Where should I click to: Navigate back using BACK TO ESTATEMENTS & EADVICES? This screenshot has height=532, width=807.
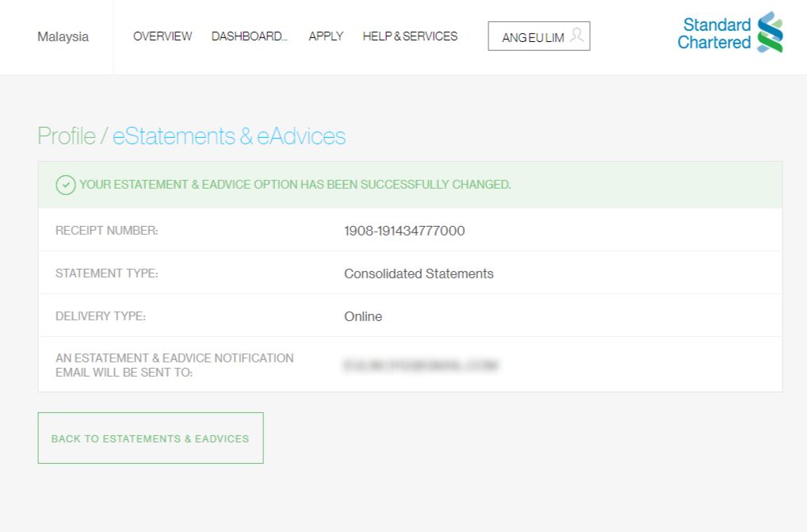[150, 438]
